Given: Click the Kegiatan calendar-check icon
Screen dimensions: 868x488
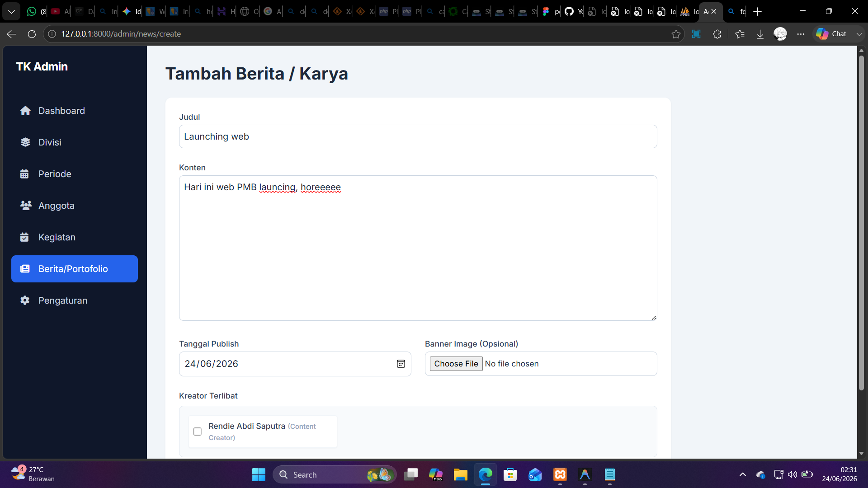Looking at the screenshot, I should (x=24, y=237).
